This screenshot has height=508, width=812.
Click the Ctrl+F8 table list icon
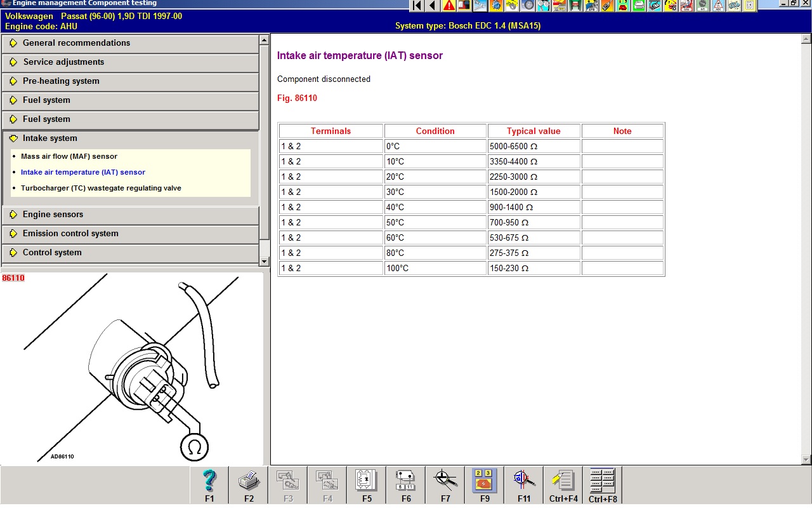(x=603, y=485)
